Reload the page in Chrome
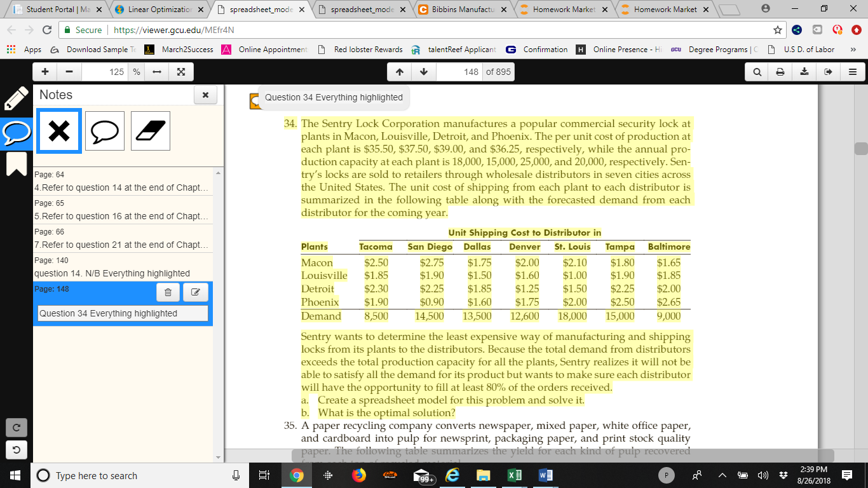 click(46, 30)
